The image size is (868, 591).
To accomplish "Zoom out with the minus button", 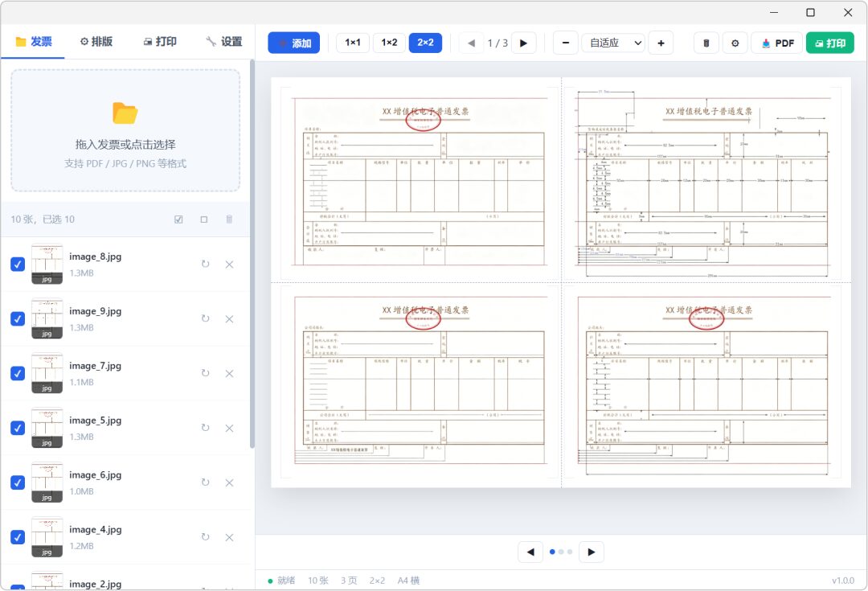I will 566,43.
